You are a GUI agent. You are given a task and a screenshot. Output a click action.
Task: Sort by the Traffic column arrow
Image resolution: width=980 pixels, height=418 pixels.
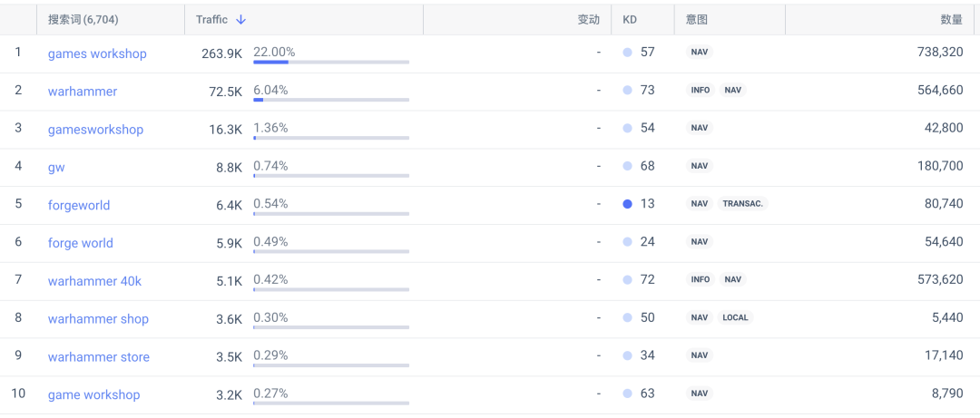pos(240,20)
